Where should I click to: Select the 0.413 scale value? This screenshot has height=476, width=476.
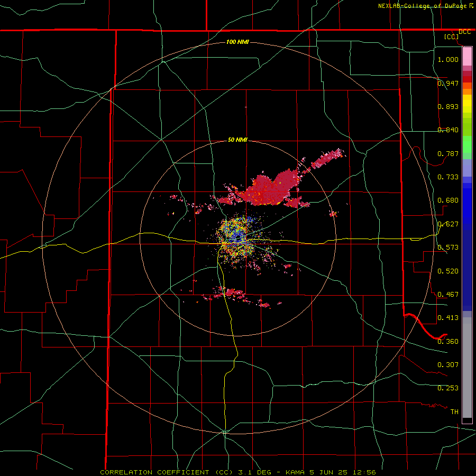[x=448, y=317]
